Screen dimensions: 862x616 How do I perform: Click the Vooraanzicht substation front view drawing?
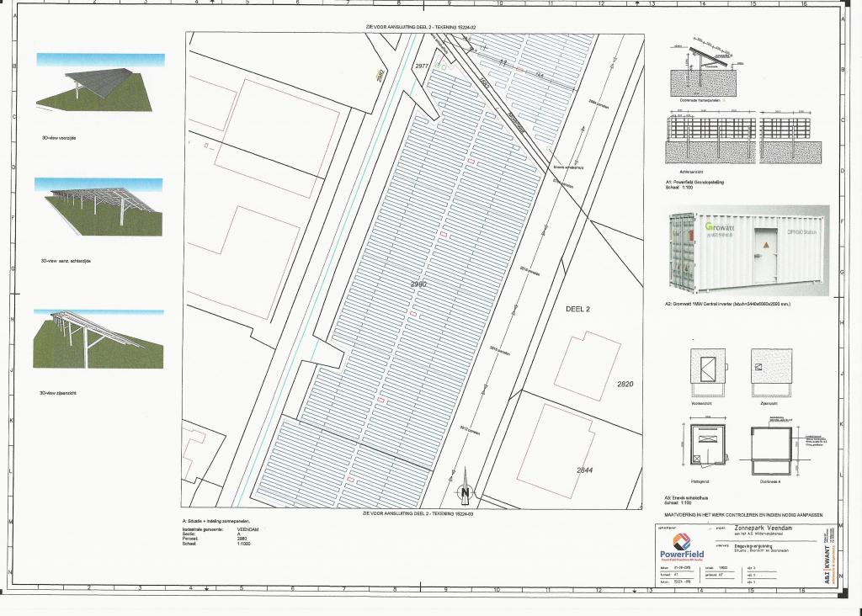click(x=708, y=372)
